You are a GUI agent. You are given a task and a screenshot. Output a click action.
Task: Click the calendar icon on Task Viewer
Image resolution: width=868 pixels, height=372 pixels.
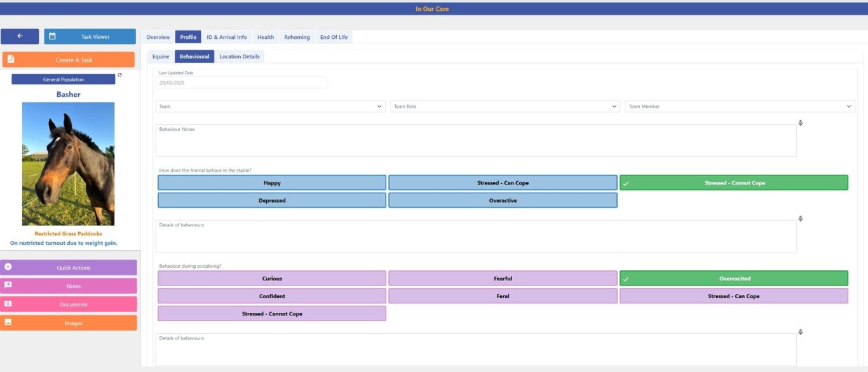tap(52, 36)
